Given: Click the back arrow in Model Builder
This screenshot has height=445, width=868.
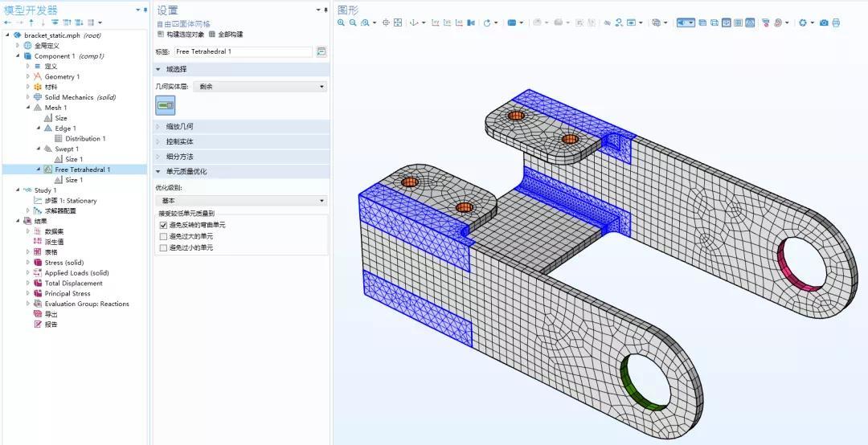Looking at the screenshot, I should point(7,22).
